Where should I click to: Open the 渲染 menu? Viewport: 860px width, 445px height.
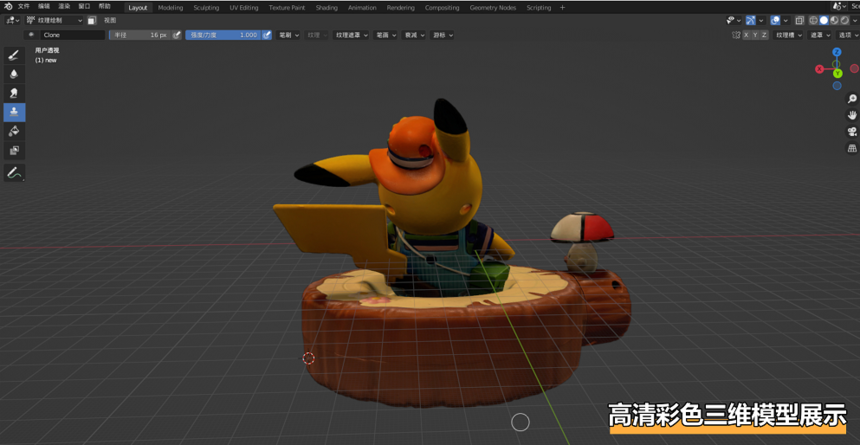[x=64, y=7]
